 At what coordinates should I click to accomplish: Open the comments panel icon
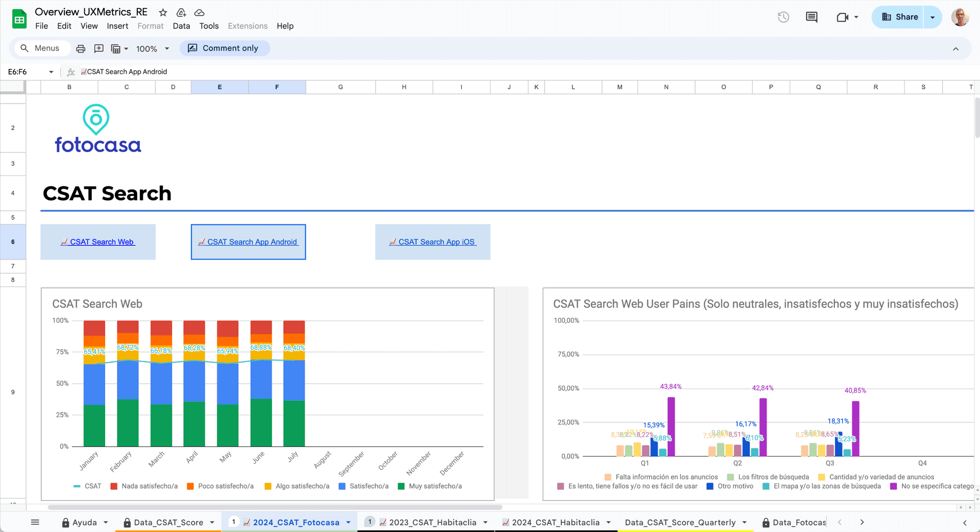point(812,17)
